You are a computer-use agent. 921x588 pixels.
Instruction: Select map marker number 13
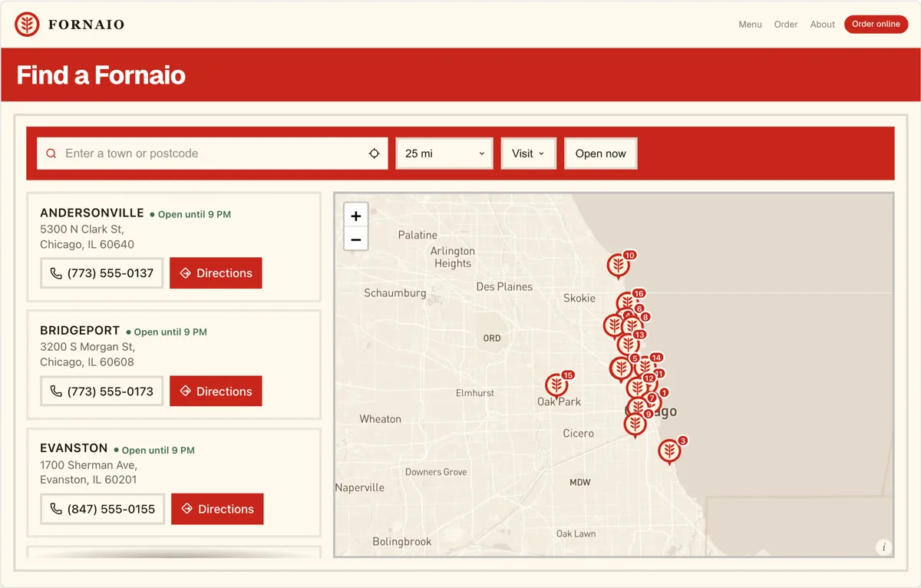629,345
